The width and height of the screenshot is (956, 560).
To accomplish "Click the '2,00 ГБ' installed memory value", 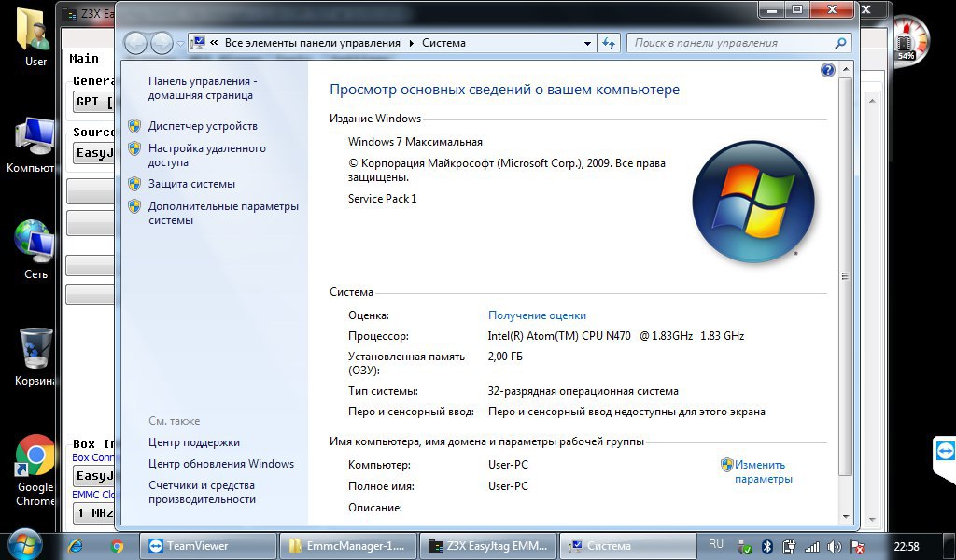I will click(x=505, y=357).
